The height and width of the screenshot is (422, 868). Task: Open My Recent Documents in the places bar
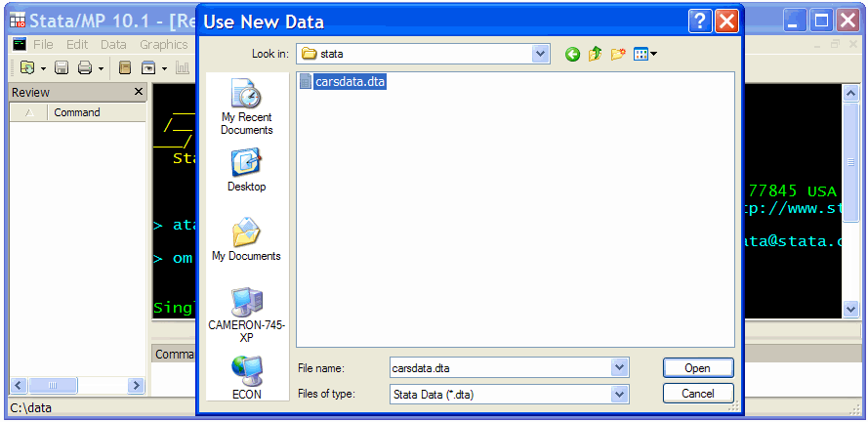247,106
